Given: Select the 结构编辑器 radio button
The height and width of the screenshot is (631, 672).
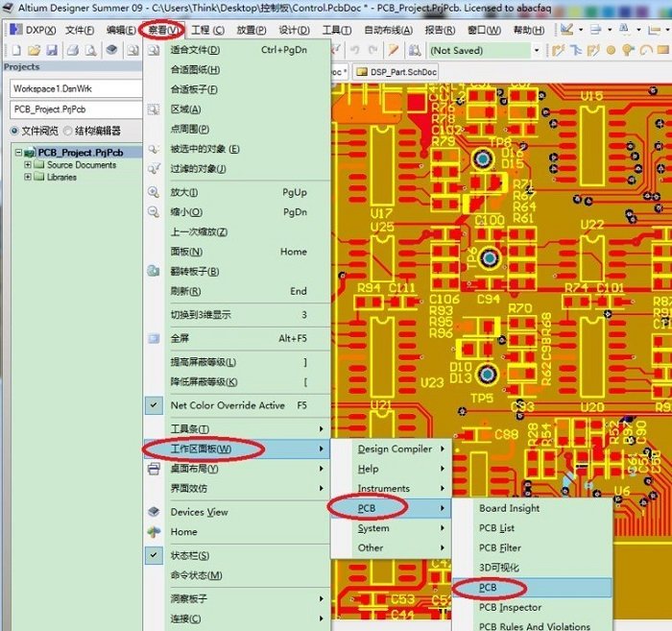Looking at the screenshot, I should click(x=67, y=131).
